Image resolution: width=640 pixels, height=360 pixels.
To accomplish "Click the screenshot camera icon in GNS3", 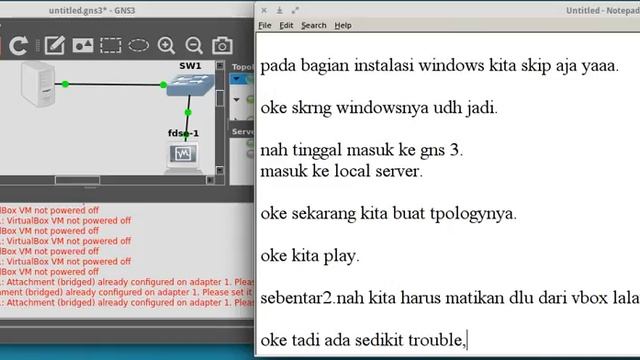I will (222, 45).
